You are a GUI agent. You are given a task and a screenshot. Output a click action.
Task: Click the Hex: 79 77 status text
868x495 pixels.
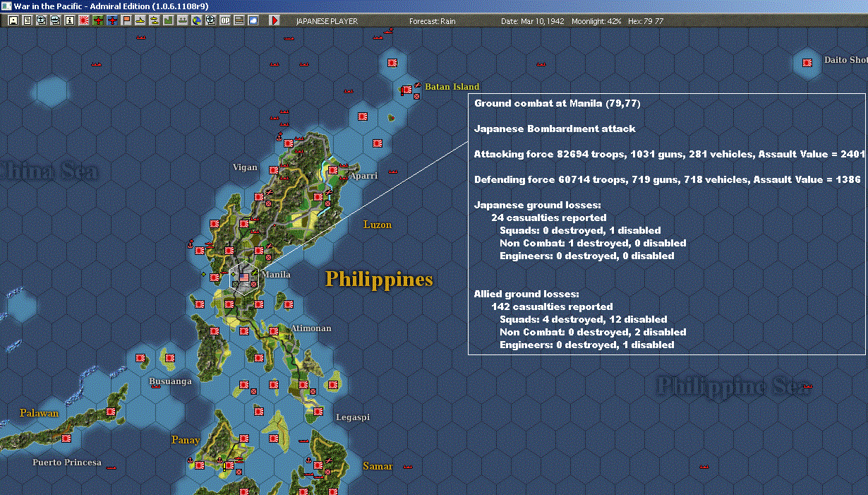point(645,21)
